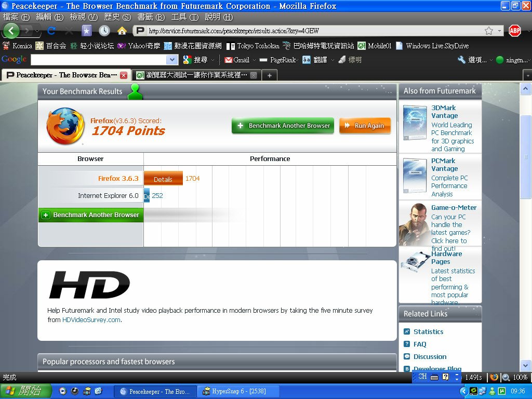The height and width of the screenshot is (399, 532).
Task: Click the Firefox logo image in results
Action: (65, 126)
